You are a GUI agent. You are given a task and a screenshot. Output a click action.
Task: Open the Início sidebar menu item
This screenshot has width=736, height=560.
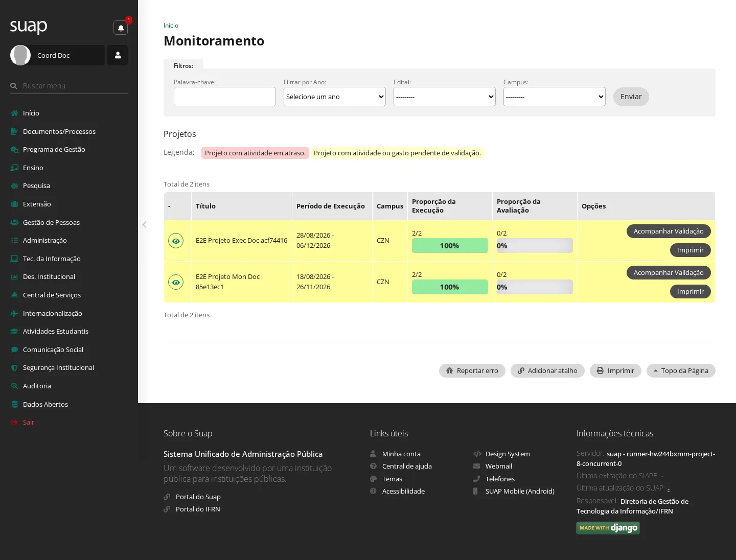click(x=69, y=113)
